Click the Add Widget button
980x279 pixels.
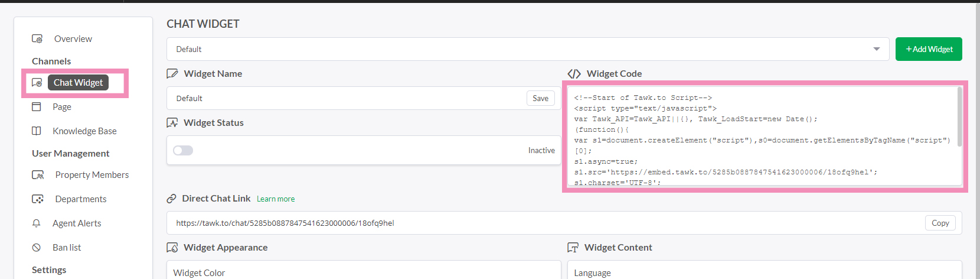[x=929, y=49]
